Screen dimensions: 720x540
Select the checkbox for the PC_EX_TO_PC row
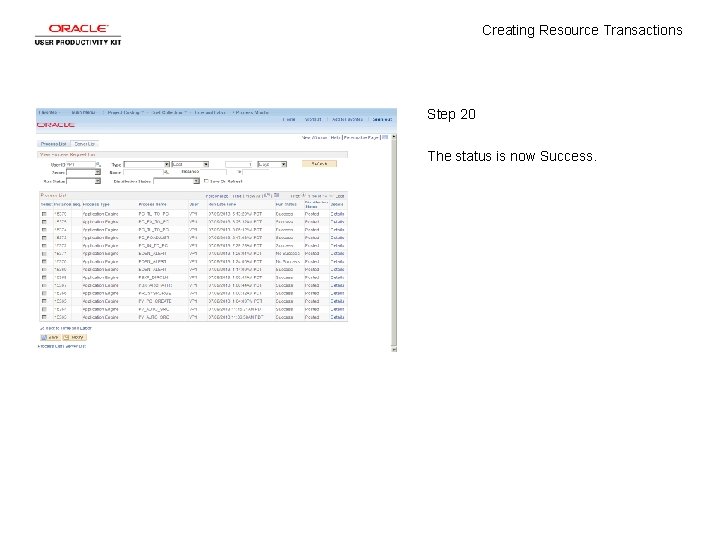pos(44,222)
